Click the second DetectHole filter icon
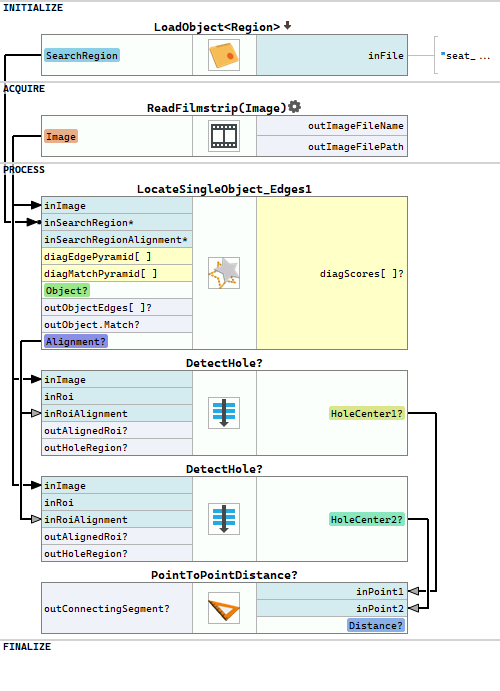 click(224, 519)
